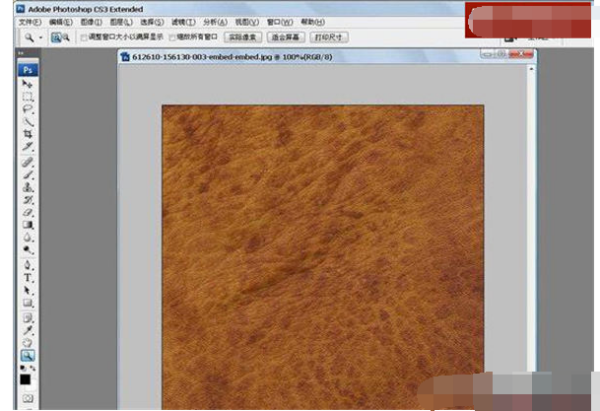The height and width of the screenshot is (411, 600).
Task: Select the Zoom tool in toolbox
Action: point(28,356)
